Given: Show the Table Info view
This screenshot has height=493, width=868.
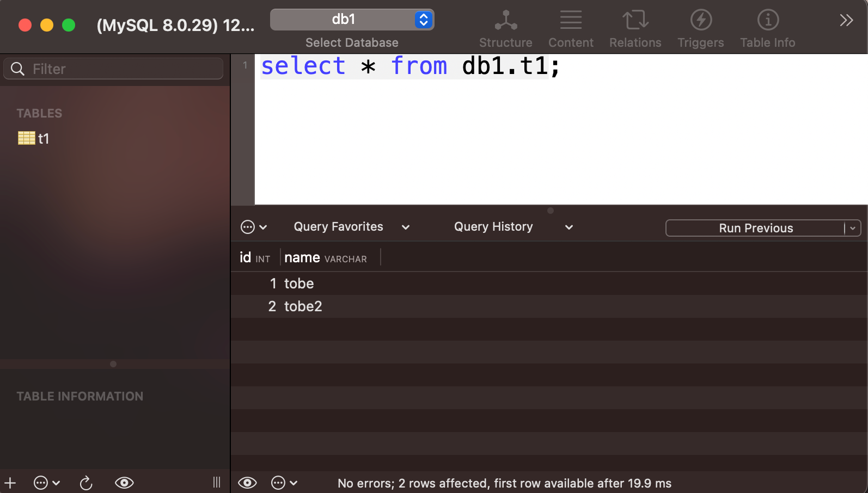Looking at the screenshot, I should pyautogui.click(x=767, y=29).
